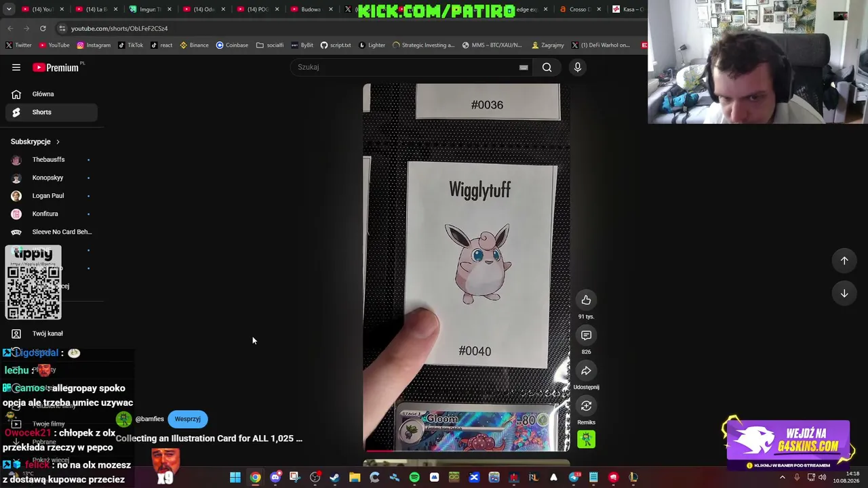Image resolution: width=868 pixels, height=488 pixels.
Task: Open the Zagrajmy bookmark
Action: click(x=548, y=45)
